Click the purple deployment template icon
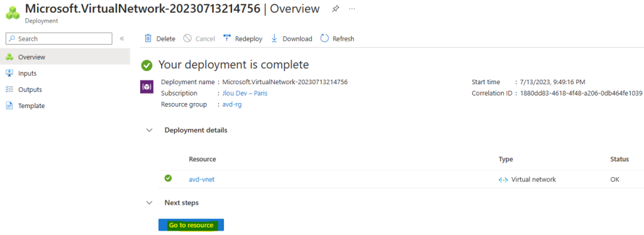Image resolution: width=644 pixels, height=235 pixels. [147, 87]
